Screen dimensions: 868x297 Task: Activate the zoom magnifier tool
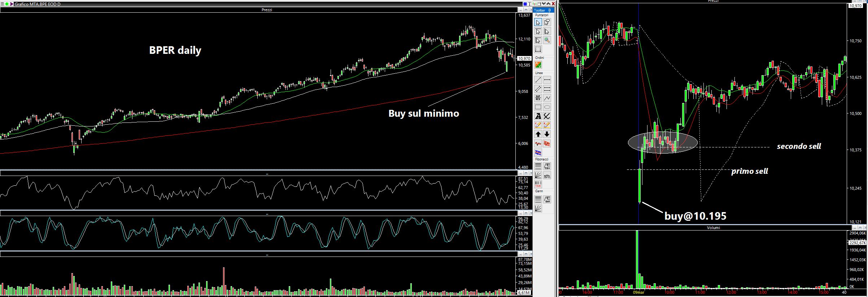point(547,40)
